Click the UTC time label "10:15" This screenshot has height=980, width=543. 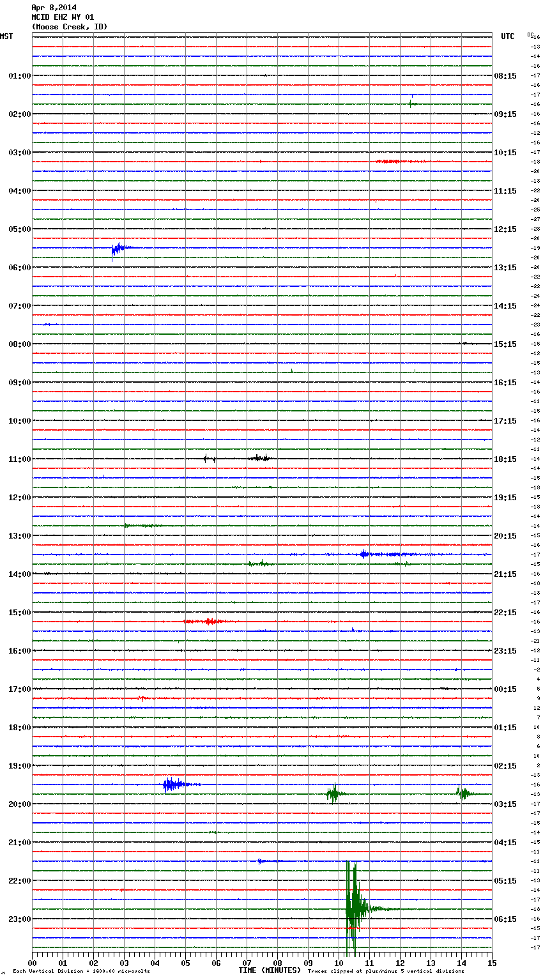pyautogui.click(x=505, y=153)
